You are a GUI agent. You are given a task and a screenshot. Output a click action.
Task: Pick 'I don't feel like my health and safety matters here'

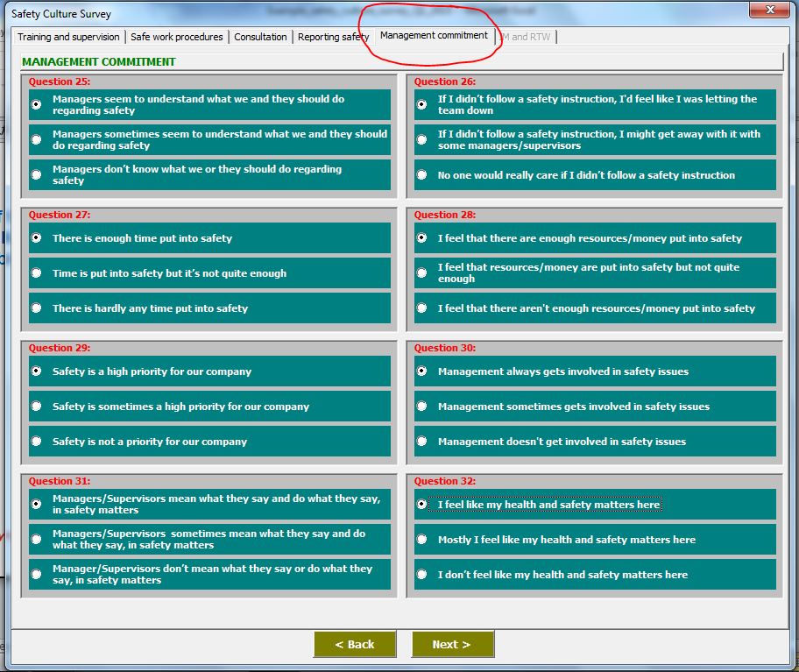pos(421,575)
